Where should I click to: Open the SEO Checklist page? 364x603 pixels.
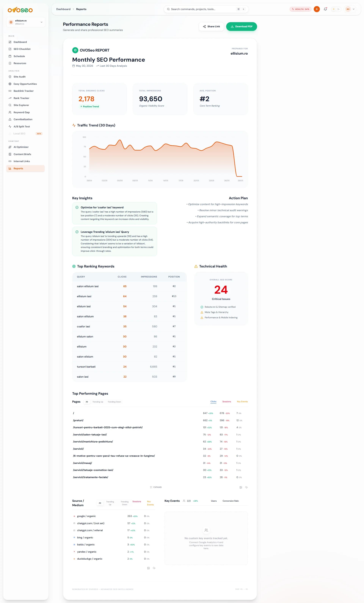25,49
